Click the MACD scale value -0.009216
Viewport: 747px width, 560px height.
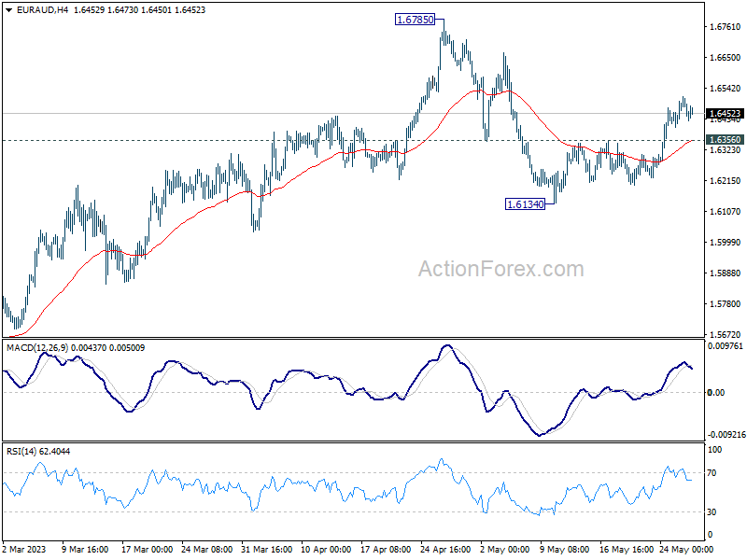coord(726,435)
